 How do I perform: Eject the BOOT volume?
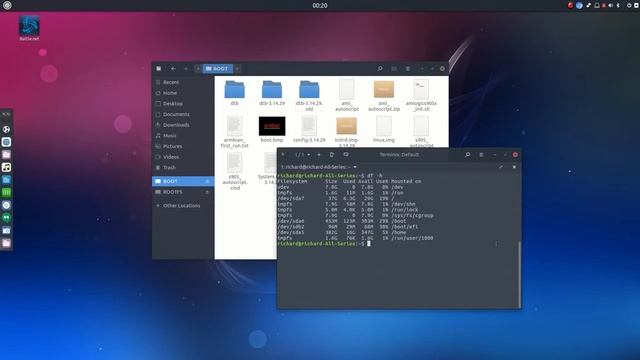click(207, 181)
